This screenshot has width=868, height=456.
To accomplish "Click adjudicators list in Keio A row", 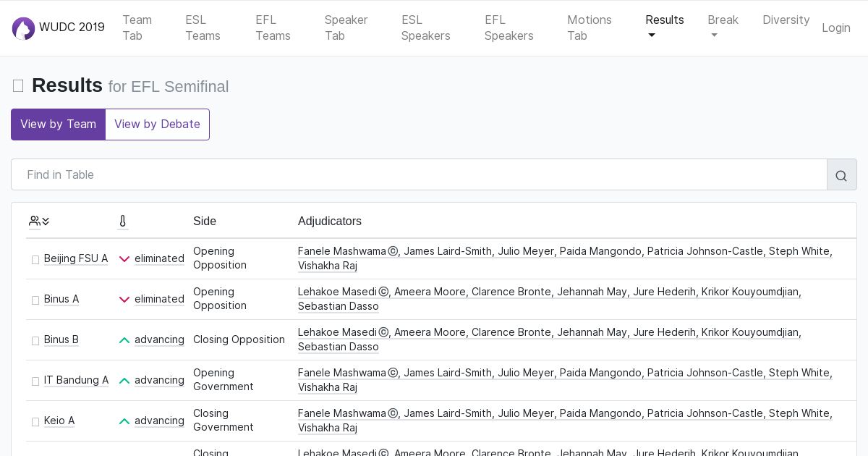I will 565,421.
